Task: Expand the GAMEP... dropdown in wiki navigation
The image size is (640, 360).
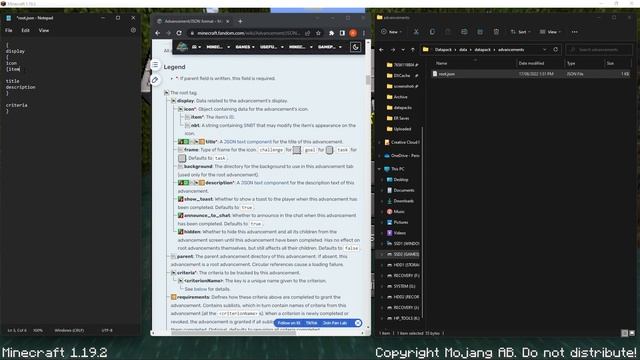Action: 329,47
